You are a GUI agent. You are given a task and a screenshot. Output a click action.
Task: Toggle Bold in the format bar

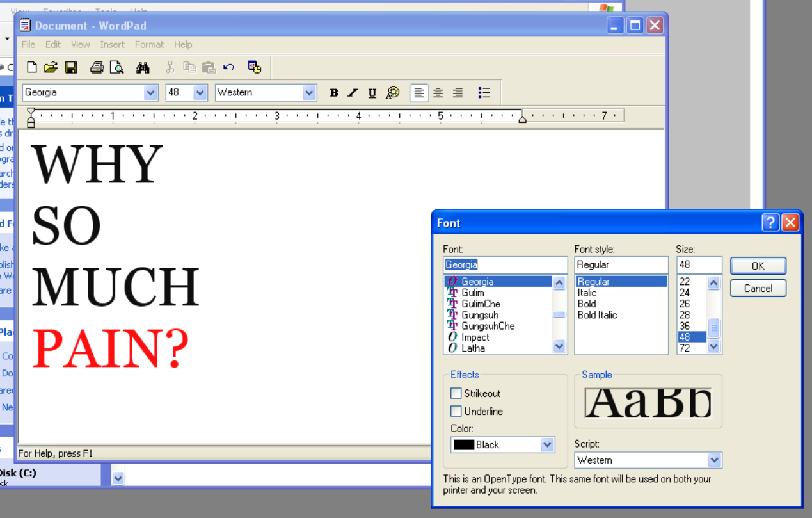tap(334, 93)
